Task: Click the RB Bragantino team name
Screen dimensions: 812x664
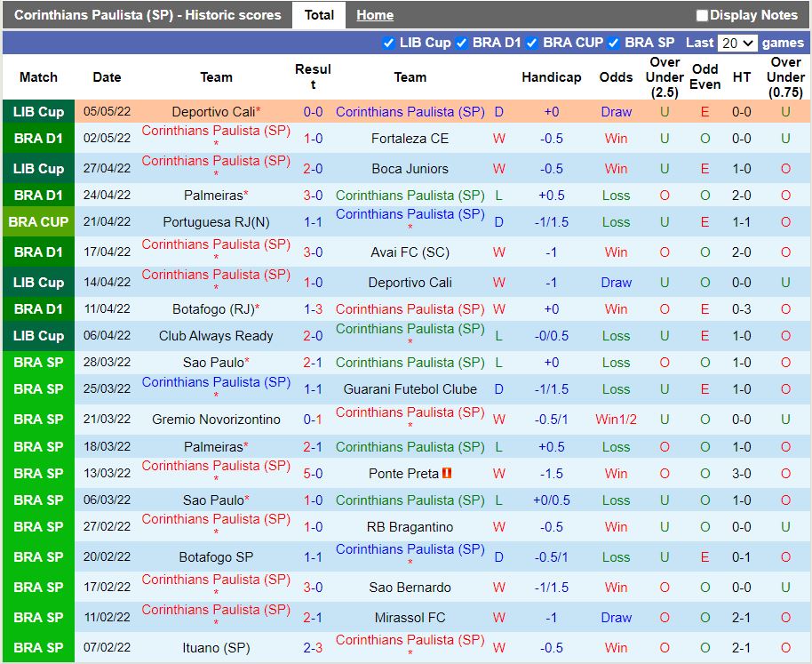Action: pyautogui.click(x=410, y=527)
